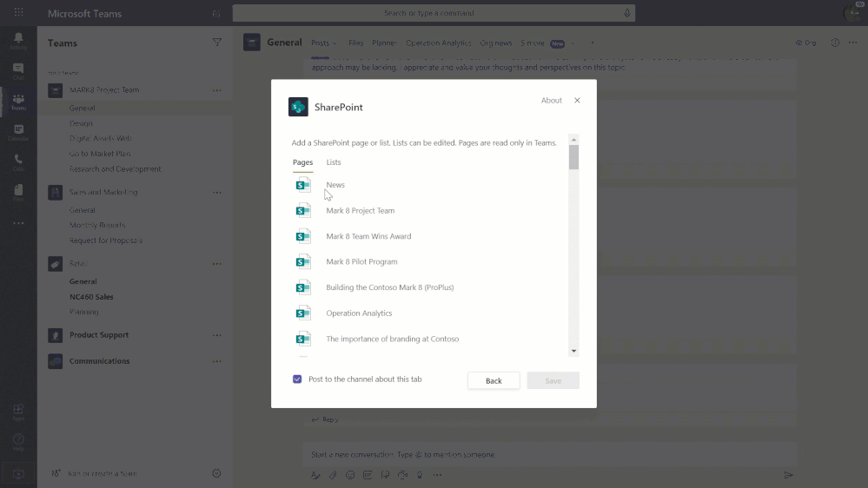Click the Operation Analytics page icon
The image size is (868, 488).
click(303, 313)
